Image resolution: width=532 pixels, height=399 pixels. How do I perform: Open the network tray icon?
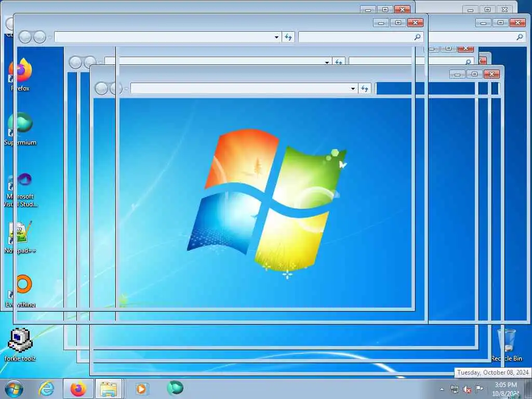click(x=454, y=389)
